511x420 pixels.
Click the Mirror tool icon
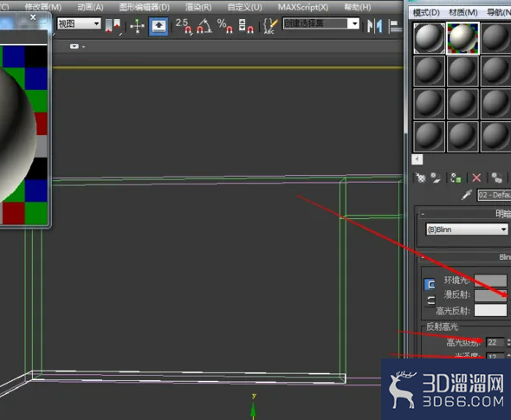[374, 25]
